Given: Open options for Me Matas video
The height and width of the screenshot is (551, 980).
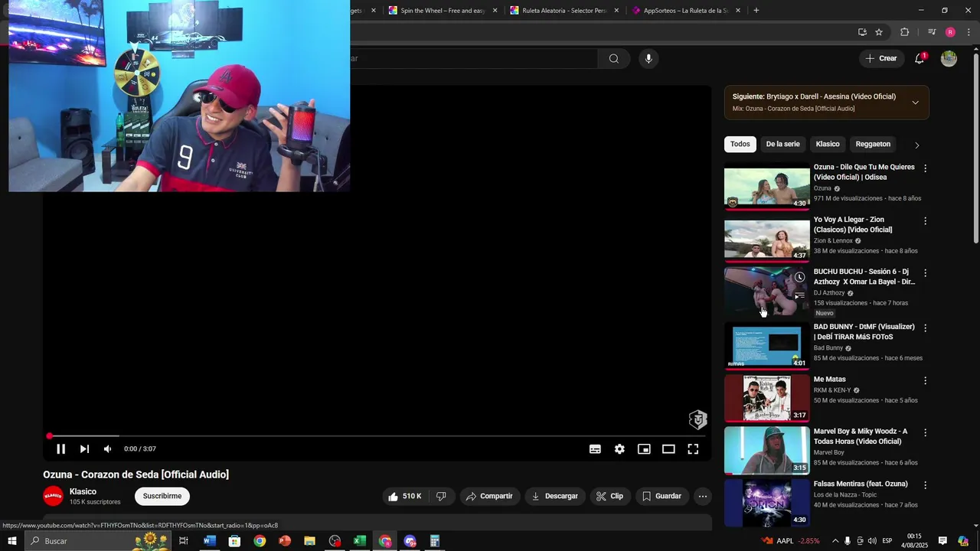Looking at the screenshot, I should click(x=925, y=380).
